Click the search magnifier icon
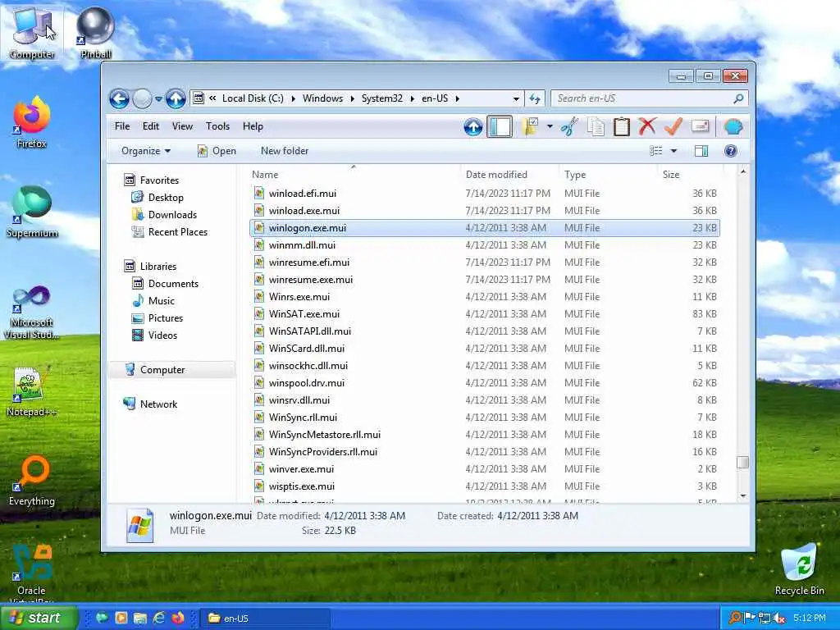 [738, 98]
